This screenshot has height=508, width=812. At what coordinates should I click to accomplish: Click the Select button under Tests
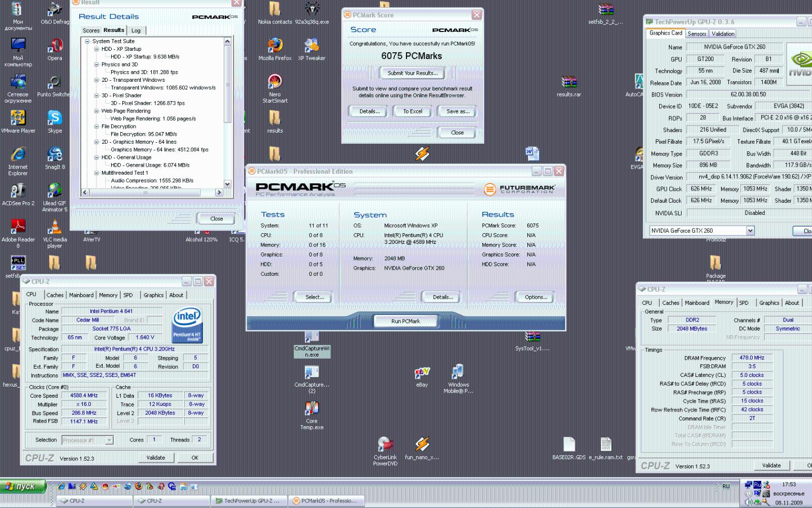point(315,297)
